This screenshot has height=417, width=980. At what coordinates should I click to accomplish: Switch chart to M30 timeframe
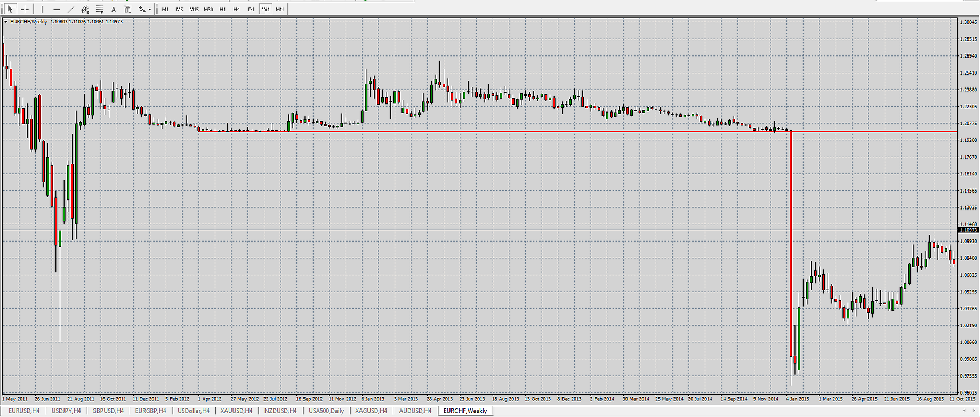[x=208, y=9]
